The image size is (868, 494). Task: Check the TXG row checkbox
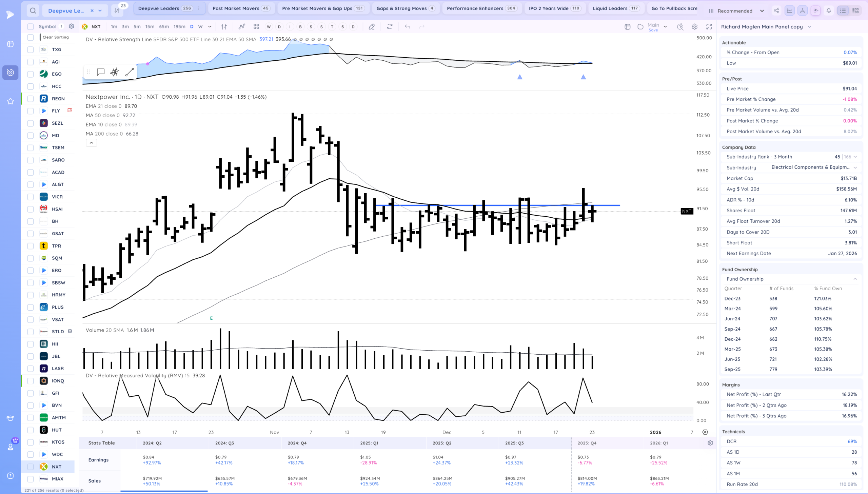31,50
